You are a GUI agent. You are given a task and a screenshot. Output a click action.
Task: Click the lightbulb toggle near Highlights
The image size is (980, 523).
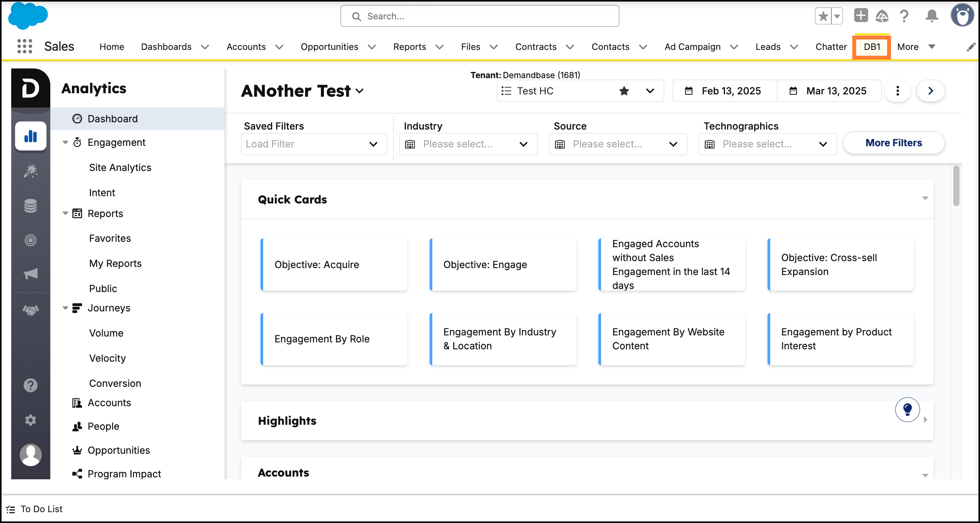907,410
